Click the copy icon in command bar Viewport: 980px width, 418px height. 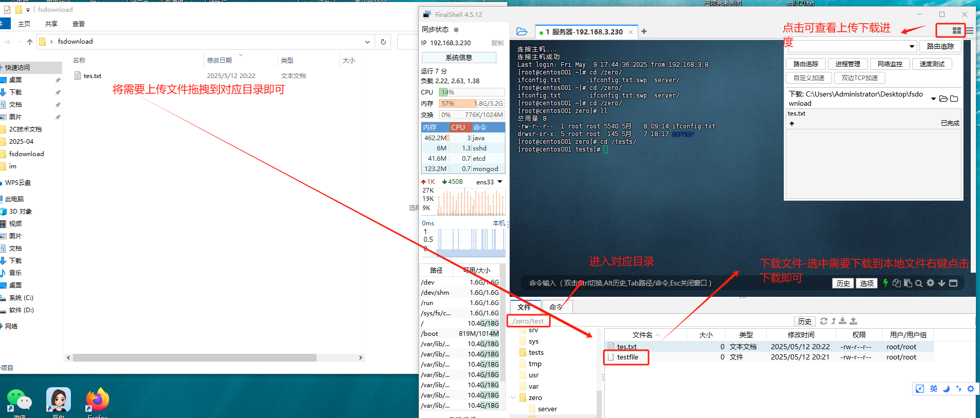point(897,283)
